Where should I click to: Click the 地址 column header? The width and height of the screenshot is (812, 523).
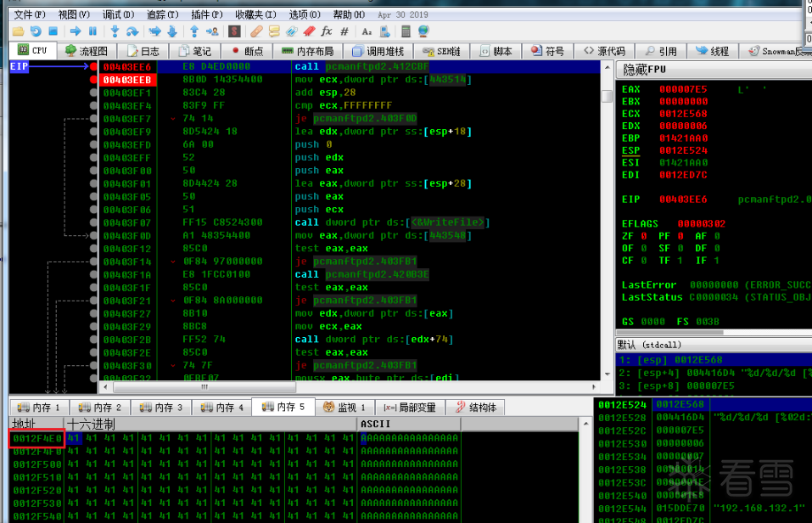[x=36, y=424]
